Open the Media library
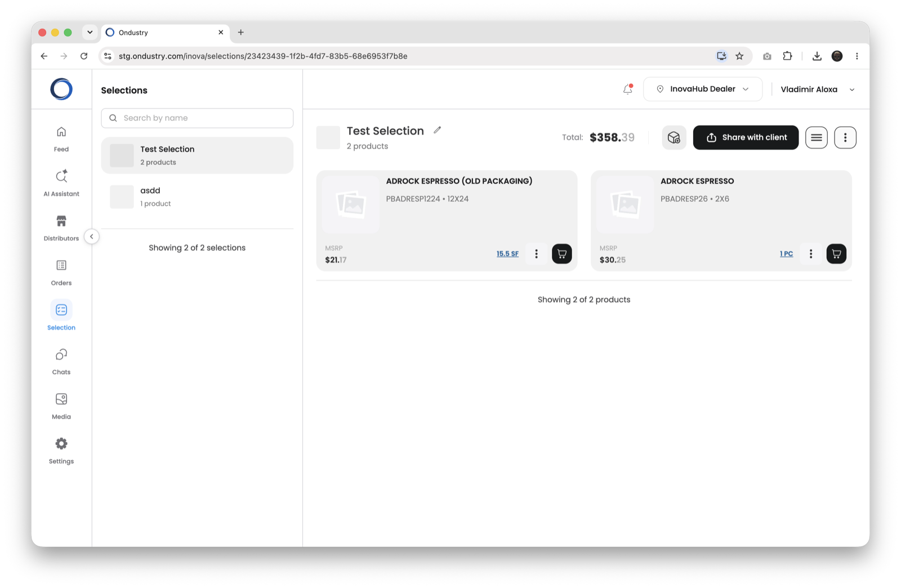Image resolution: width=901 pixels, height=588 pixels. pos(61,406)
